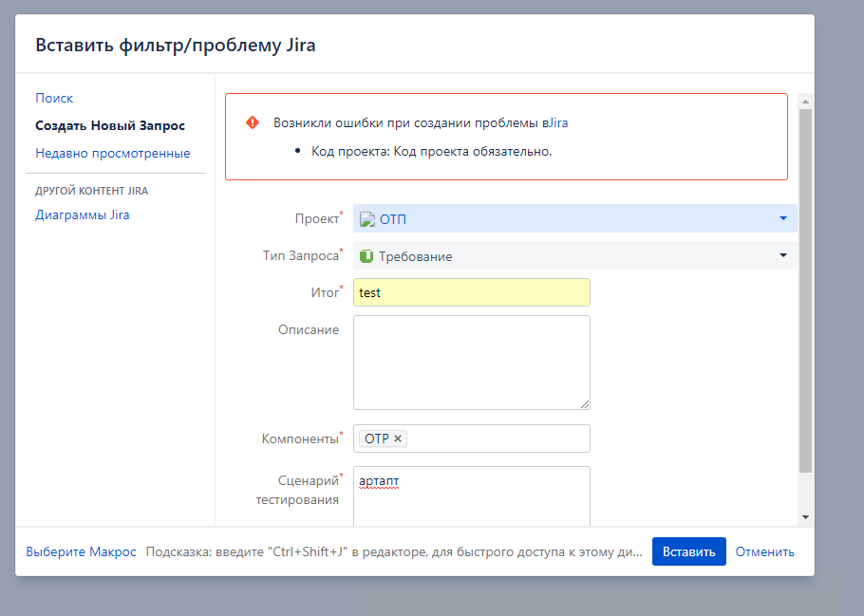Click the Сценарий тестирования text area
This screenshot has width=864, height=616.
pyautogui.click(x=472, y=496)
